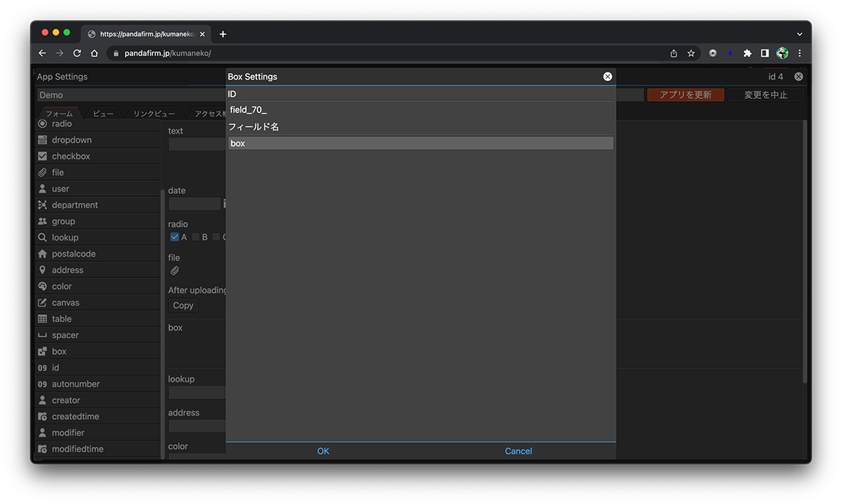Click the アプリを更新 button
Viewport: 842px width, 504px height.
point(685,95)
